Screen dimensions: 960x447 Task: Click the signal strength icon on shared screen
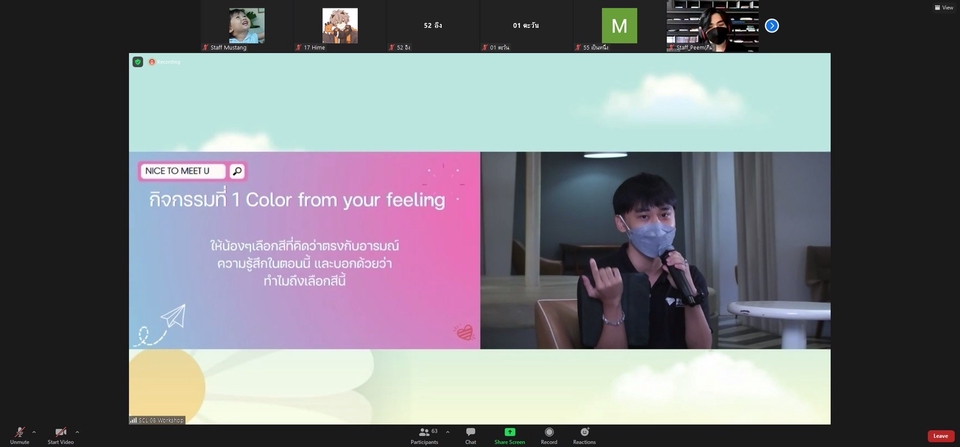133,420
